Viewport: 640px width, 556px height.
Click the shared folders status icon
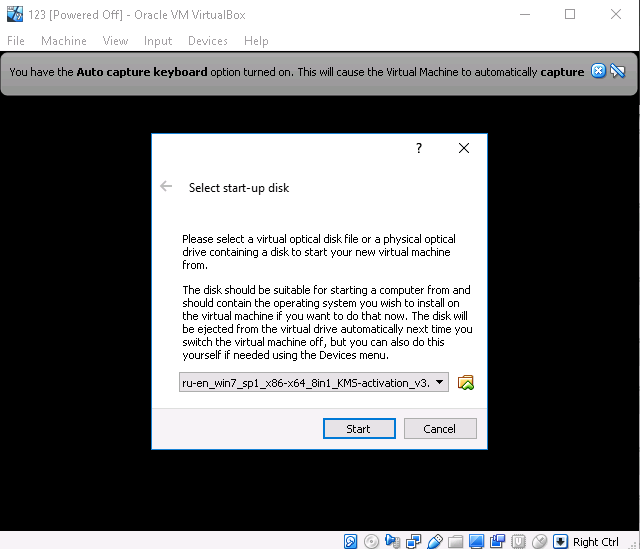[455, 542]
